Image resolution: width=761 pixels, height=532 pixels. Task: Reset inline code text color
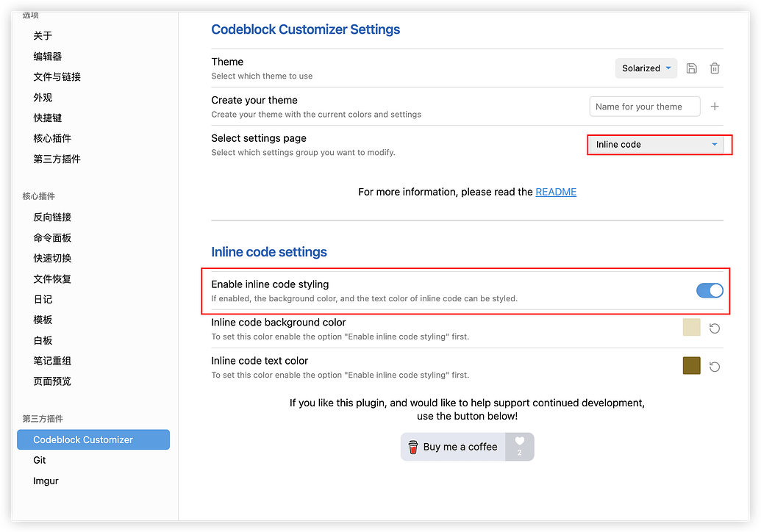(x=714, y=366)
